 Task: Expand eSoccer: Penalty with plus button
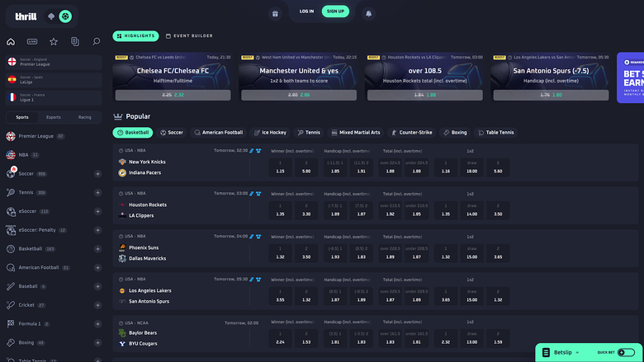[x=97, y=230]
